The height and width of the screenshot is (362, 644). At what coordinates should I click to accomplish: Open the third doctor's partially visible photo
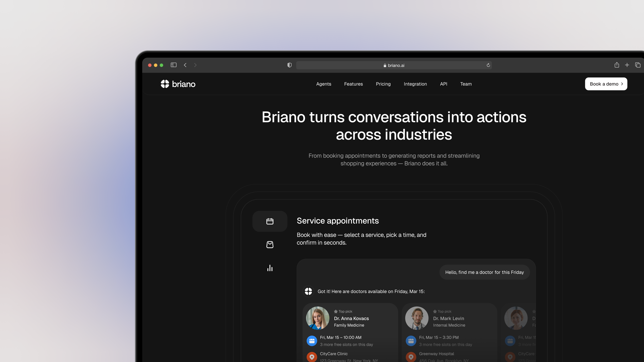[x=516, y=318]
